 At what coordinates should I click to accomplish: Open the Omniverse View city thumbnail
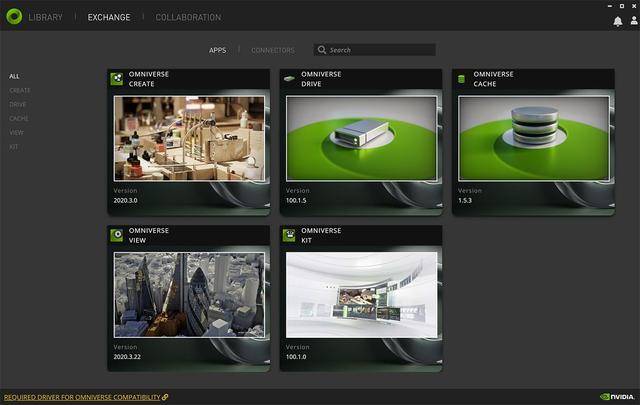(x=189, y=294)
